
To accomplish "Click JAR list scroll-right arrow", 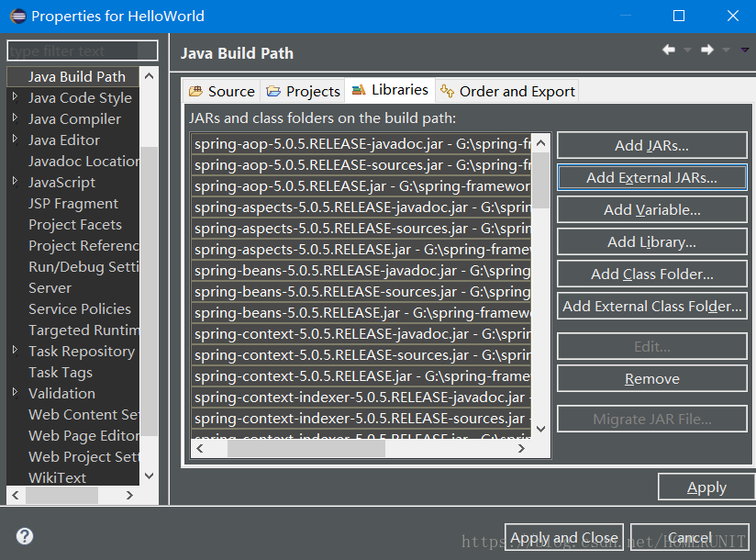I will [521, 448].
